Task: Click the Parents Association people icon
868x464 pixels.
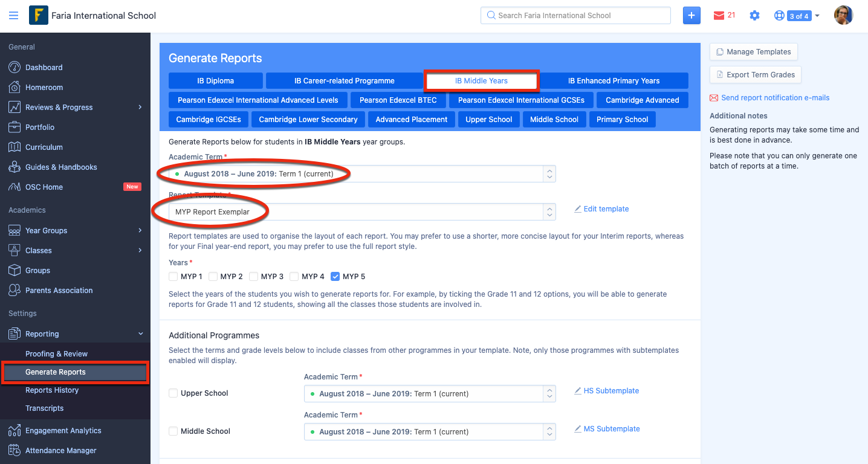Action: [x=15, y=291]
